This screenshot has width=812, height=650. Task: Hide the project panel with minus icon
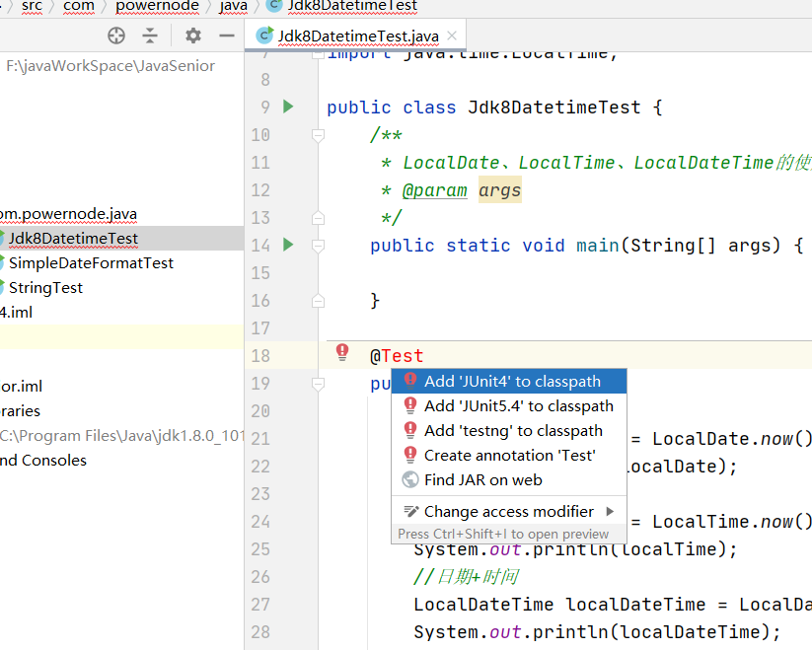point(227,36)
